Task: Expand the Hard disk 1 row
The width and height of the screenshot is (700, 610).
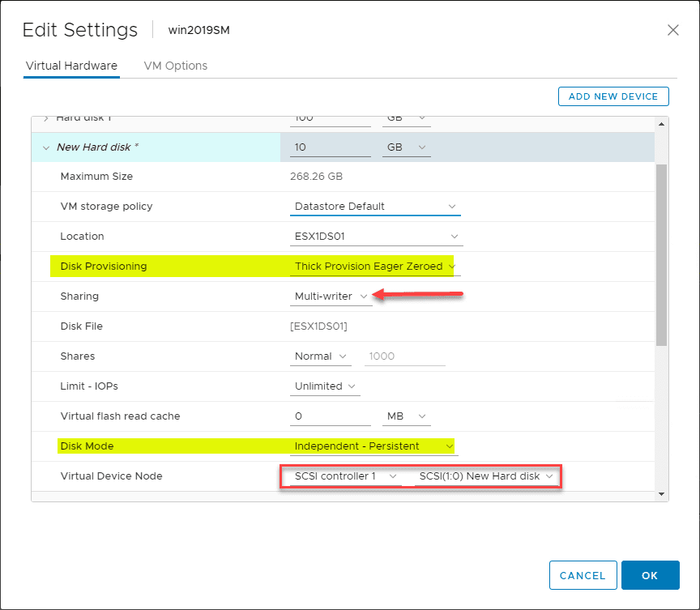Action: 45,118
